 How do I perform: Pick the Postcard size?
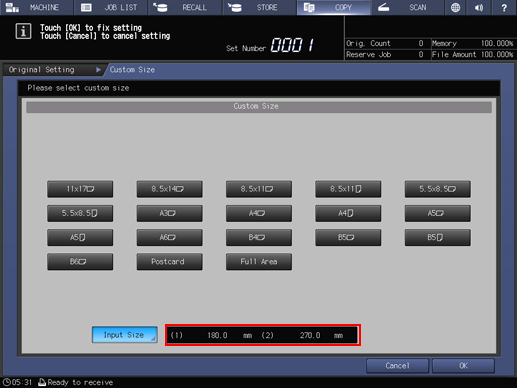tap(169, 262)
